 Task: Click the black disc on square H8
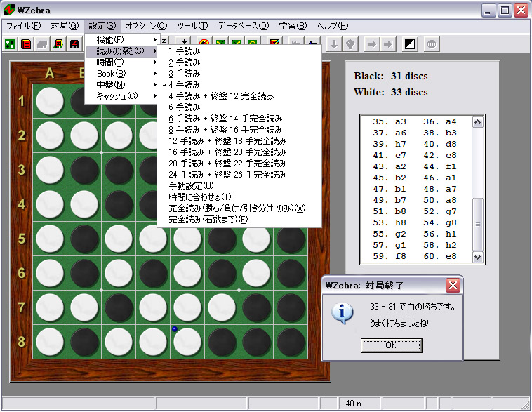point(291,342)
